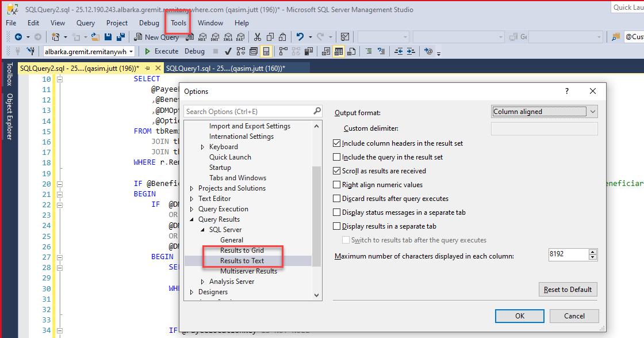Display the Estimated Execution Plan icon
The width and height of the screenshot is (644, 338).
(x=241, y=51)
